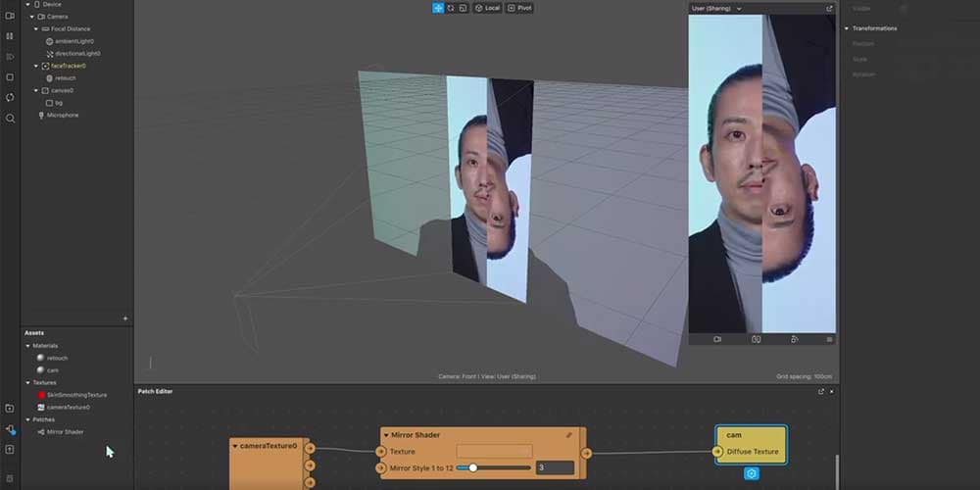
Task: Click the add asset plus icon
Action: [124, 318]
